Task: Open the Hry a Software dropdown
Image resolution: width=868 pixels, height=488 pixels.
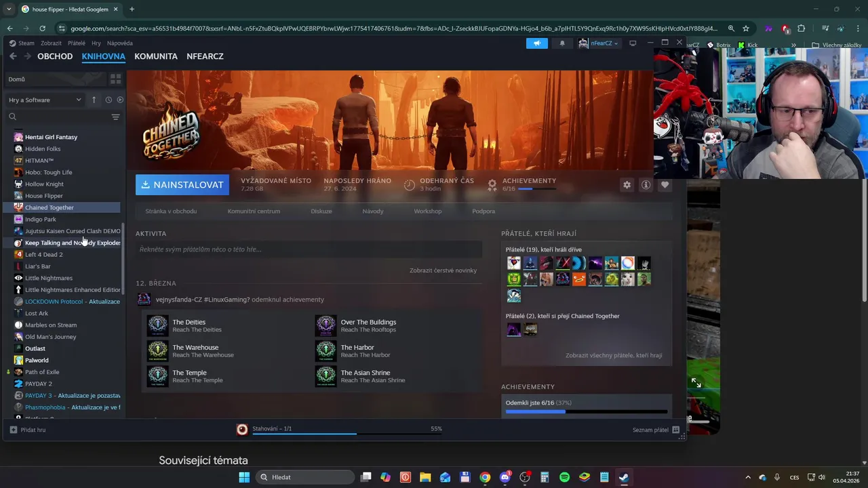Action: (x=45, y=100)
